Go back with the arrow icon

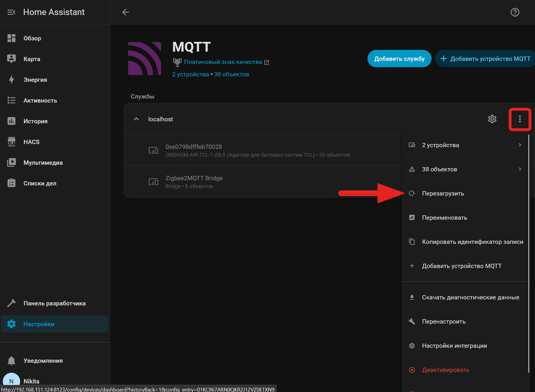click(x=126, y=12)
